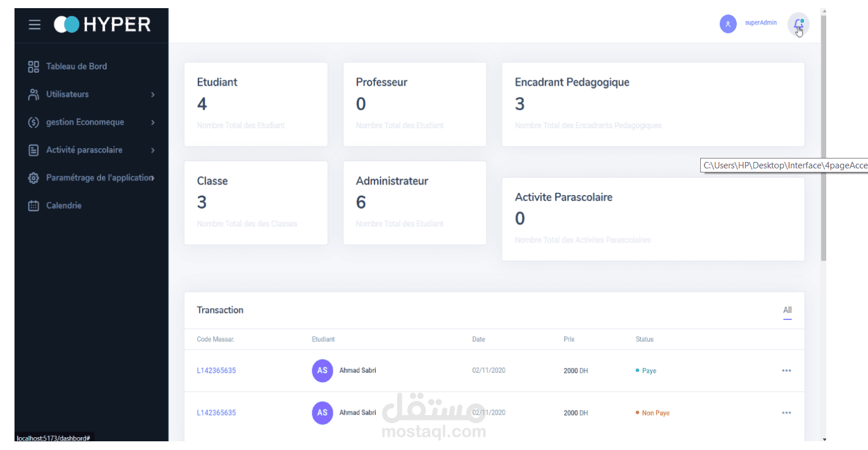
Task: Click Ahmad Sabri in the Non Paye row
Action: click(358, 413)
